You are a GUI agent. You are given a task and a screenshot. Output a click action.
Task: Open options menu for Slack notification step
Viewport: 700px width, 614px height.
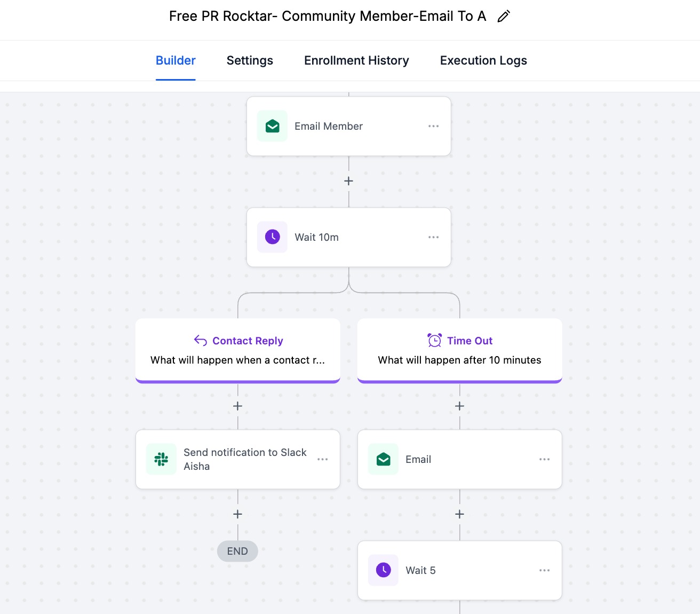[322, 459]
